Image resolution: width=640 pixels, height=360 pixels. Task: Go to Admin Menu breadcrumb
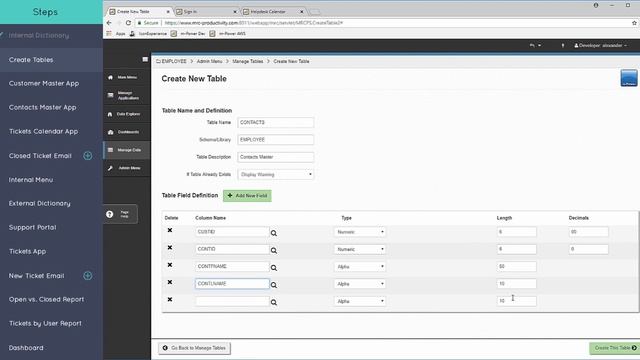[x=209, y=61]
